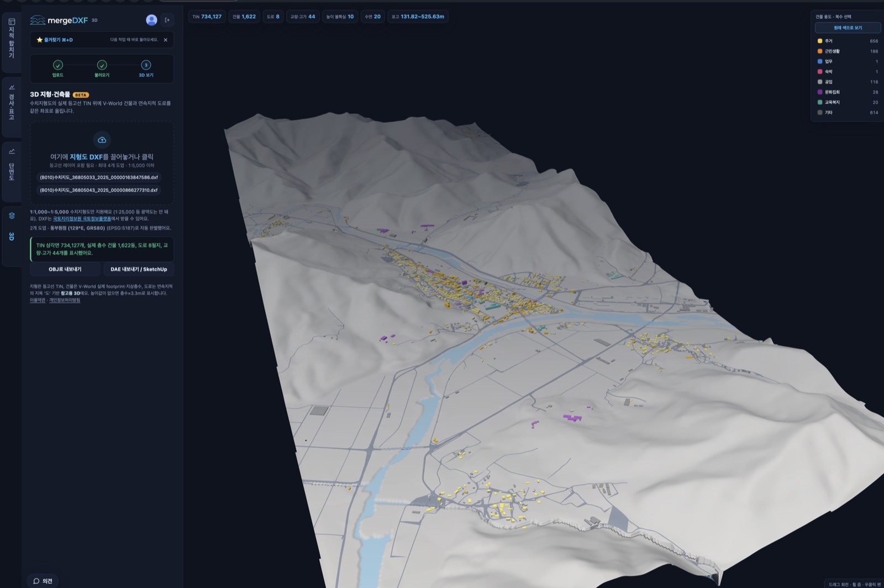Click the 원래 색으로 보기 button
This screenshot has width=884, height=588.
[848, 28]
